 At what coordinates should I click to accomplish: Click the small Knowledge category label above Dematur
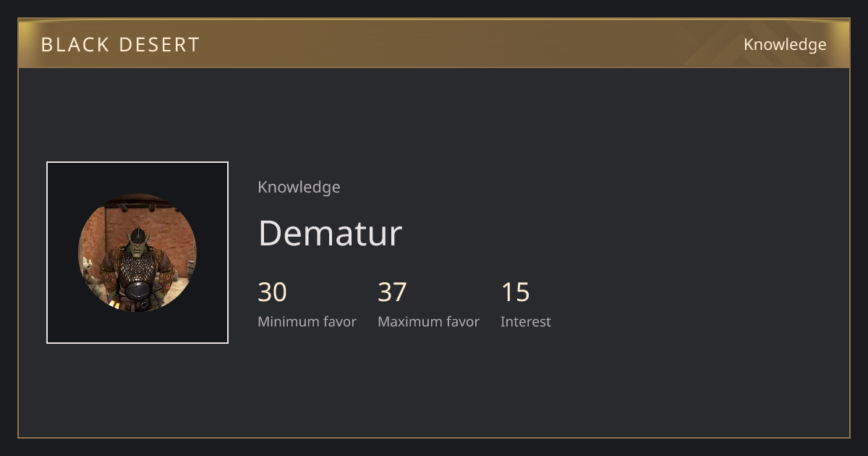tap(299, 187)
